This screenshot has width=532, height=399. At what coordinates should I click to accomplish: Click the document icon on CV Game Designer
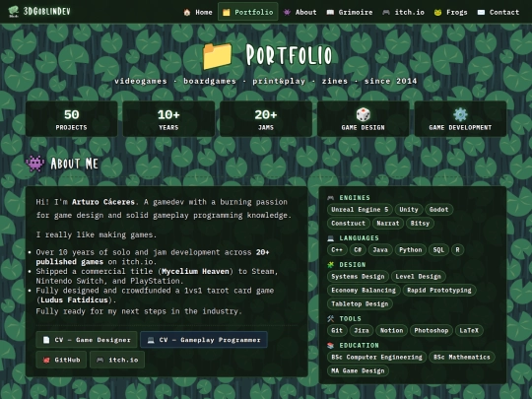click(x=46, y=340)
